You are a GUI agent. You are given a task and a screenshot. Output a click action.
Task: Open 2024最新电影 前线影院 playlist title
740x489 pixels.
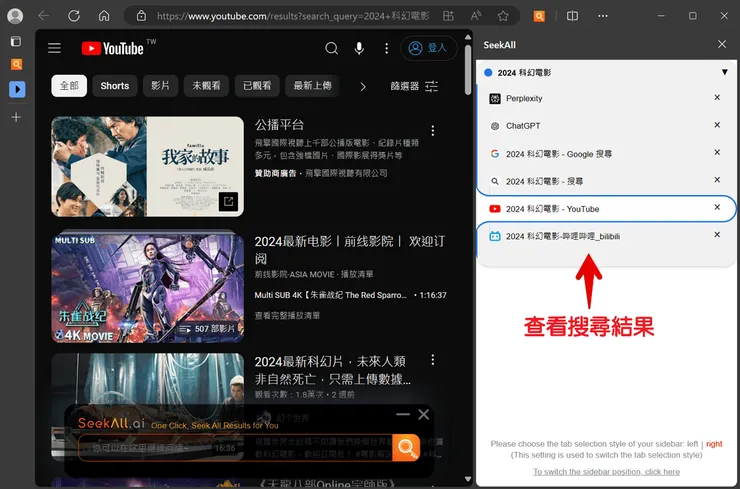tap(349, 250)
